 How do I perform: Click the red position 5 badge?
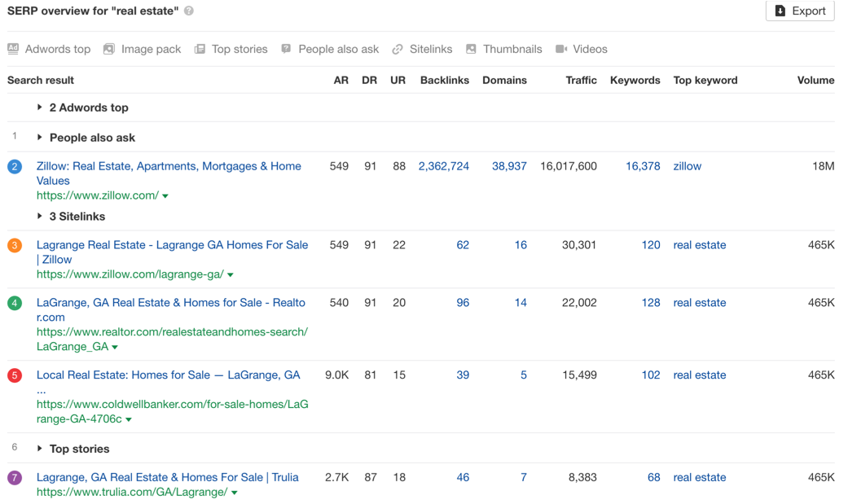point(15,375)
